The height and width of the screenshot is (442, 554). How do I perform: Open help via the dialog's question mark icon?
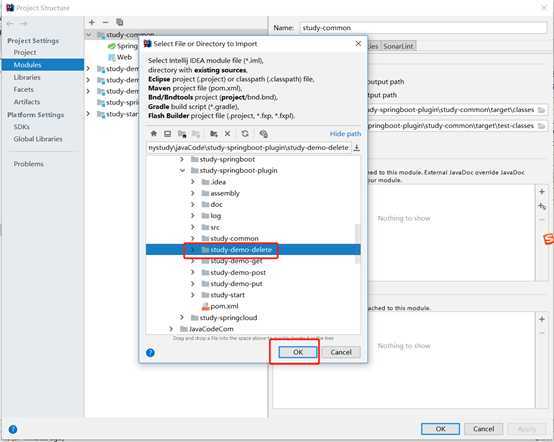click(x=150, y=352)
